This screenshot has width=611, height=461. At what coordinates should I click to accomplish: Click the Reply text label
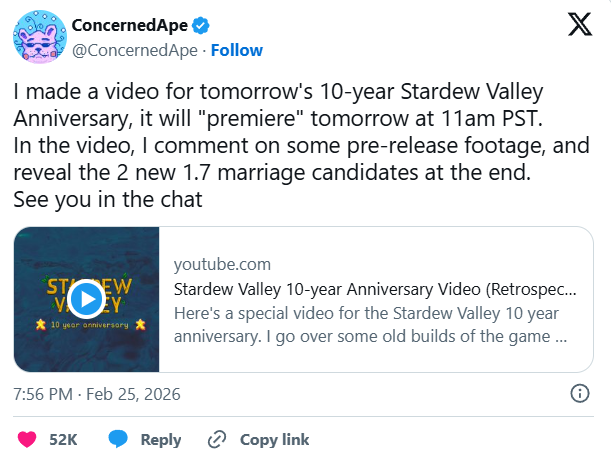[160, 439]
